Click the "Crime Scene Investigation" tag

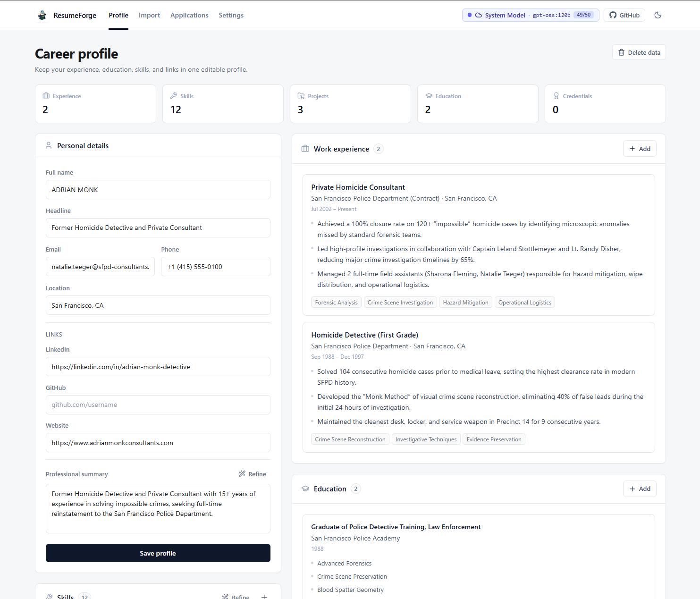pyautogui.click(x=400, y=303)
